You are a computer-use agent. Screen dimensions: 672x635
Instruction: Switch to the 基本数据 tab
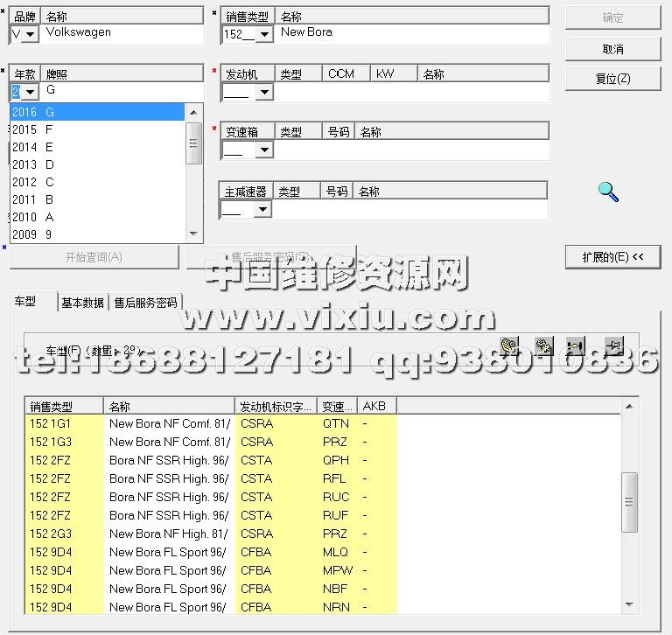[x=82, y=303]
